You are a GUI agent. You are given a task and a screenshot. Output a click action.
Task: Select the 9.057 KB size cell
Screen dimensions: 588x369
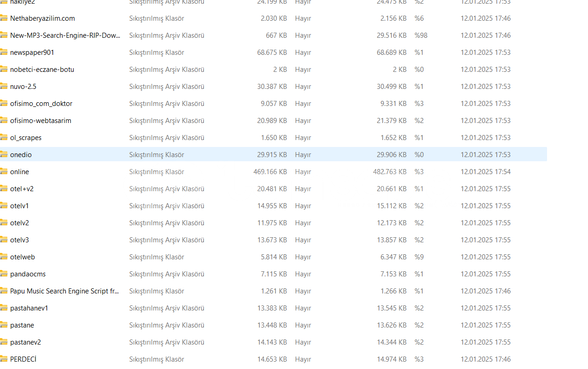274,104
